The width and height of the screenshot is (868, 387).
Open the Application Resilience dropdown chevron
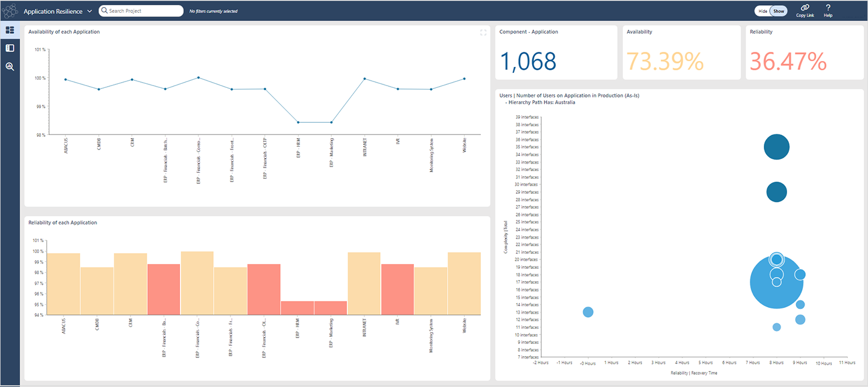90,11
